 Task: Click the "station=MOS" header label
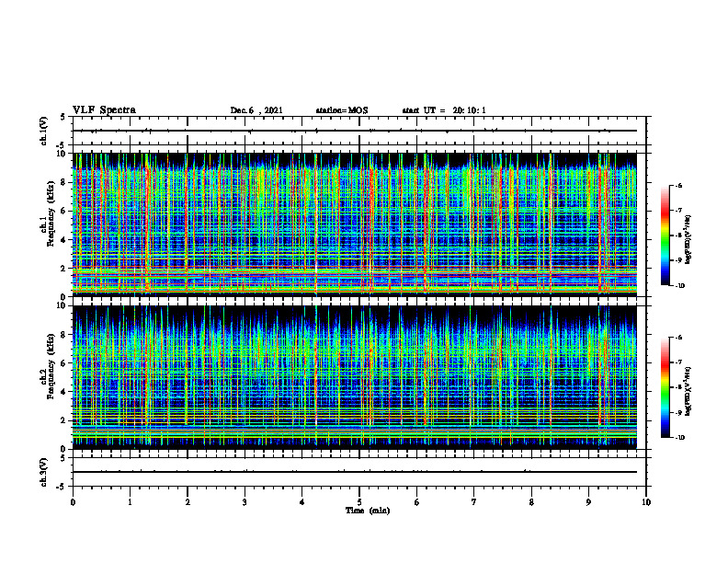click(342, 110)
